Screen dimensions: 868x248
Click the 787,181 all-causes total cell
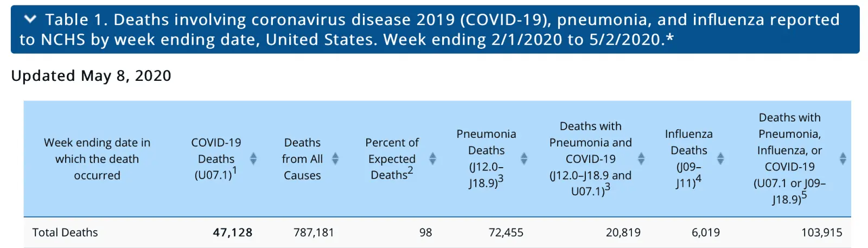click(x=314, y=232)
